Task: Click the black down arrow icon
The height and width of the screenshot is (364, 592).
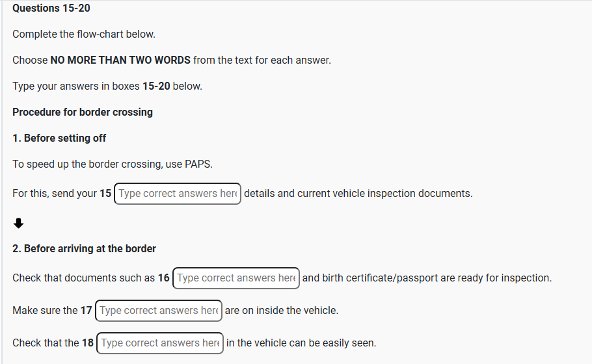Action: 19,224
